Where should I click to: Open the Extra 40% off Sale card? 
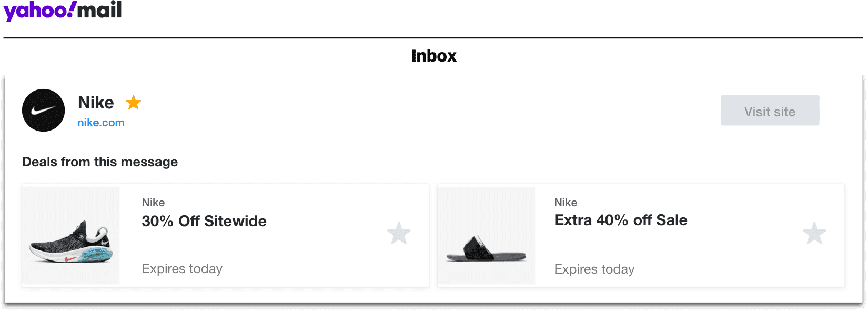click(x=641, y=235)
